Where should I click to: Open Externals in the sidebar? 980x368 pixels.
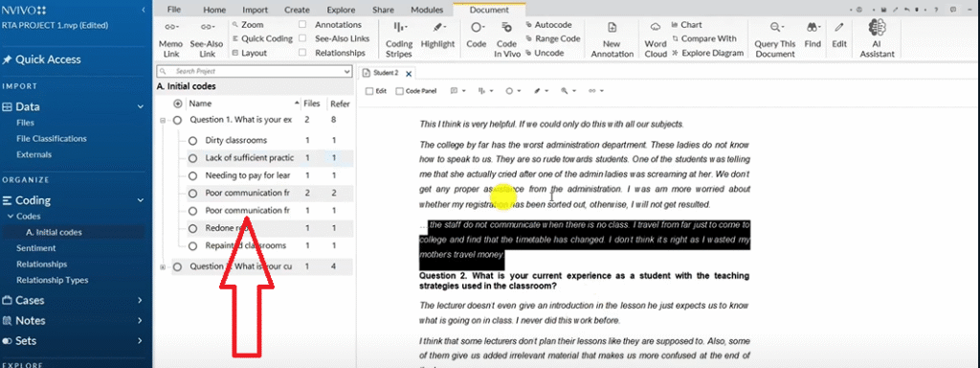(x=33, y=154)
